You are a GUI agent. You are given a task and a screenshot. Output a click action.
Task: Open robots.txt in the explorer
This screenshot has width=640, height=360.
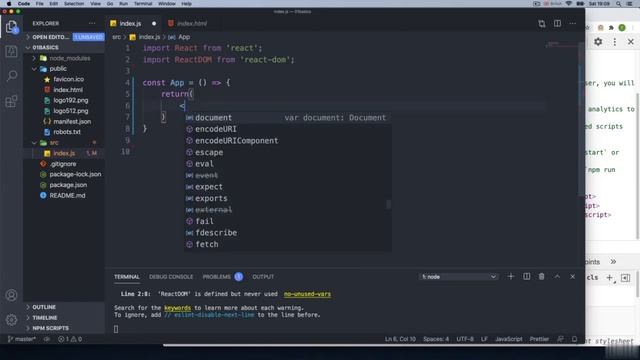tap(67, 132)
